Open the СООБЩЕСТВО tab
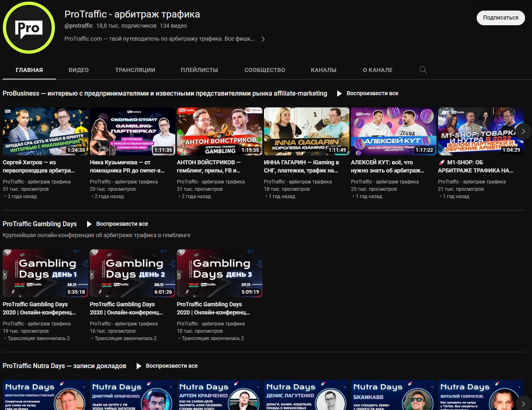The width and height of the screenshot is (532, 410). click(265, 70)
